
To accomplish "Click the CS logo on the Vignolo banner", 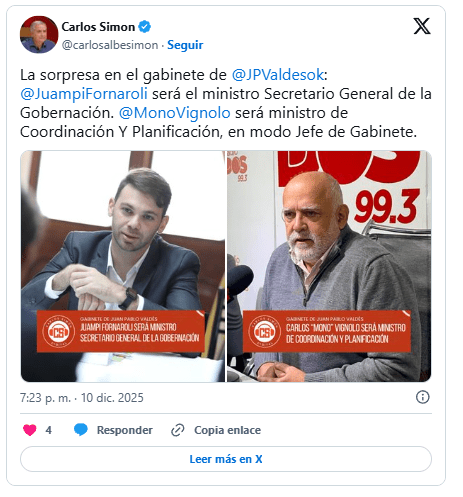I will [265, 332].
